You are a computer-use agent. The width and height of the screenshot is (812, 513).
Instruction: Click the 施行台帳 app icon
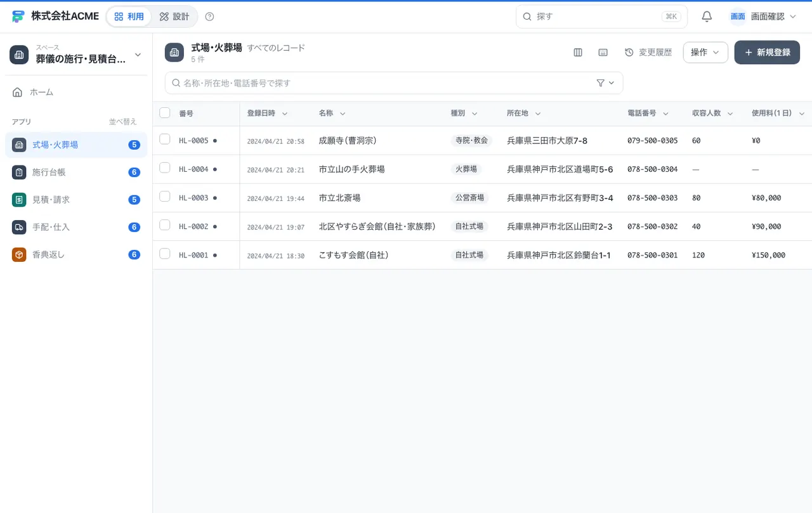pyautogui.click(x=19, y=172)
